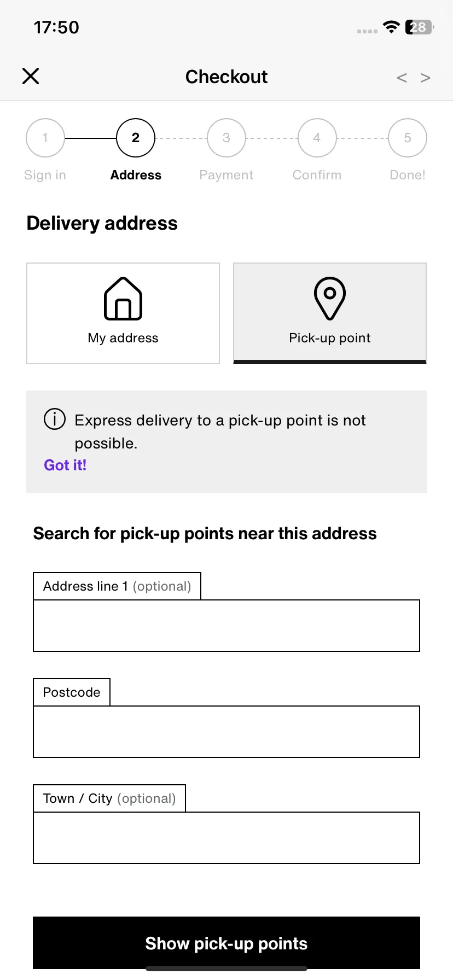Close the checkout with the X icon
Image resolution: width=453 pixels, height=980 pixels.
click(31, 76)
